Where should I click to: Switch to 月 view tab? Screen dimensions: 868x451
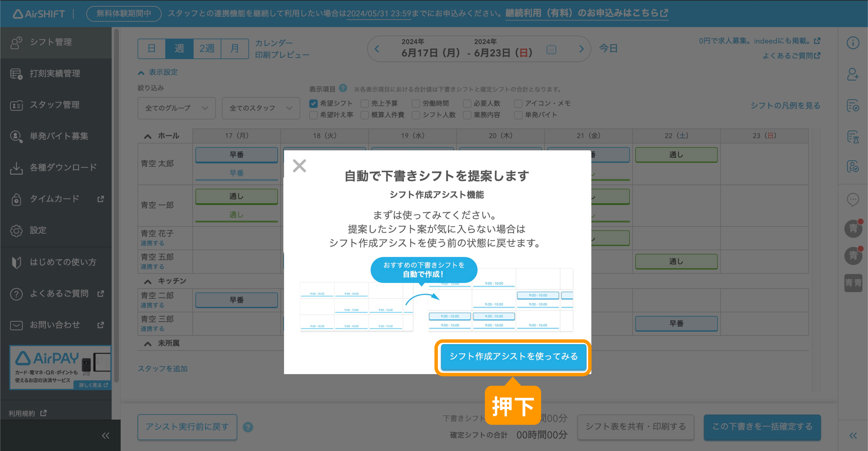click(x=235, y=49)
